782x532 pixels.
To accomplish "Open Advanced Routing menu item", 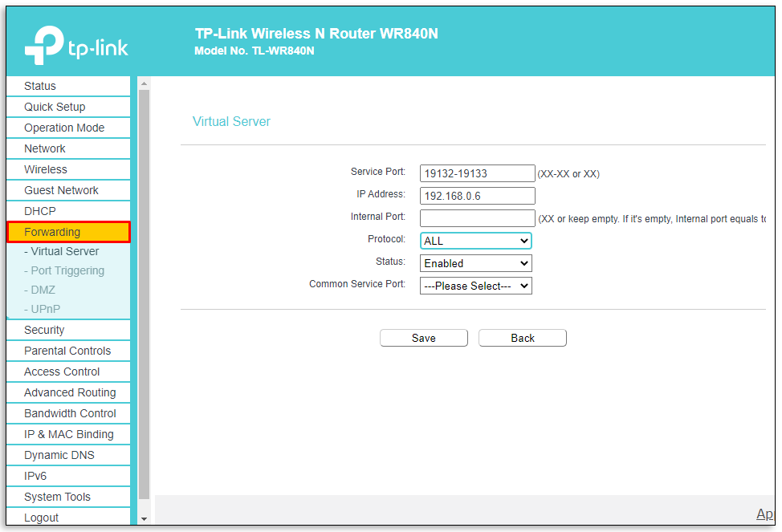I will pyautogui.click(x=68, y=393).
